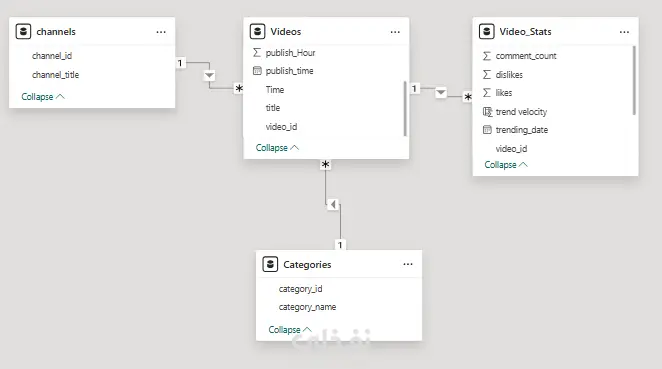Collapse the channels table
The image size is (662, 369).
43,97
